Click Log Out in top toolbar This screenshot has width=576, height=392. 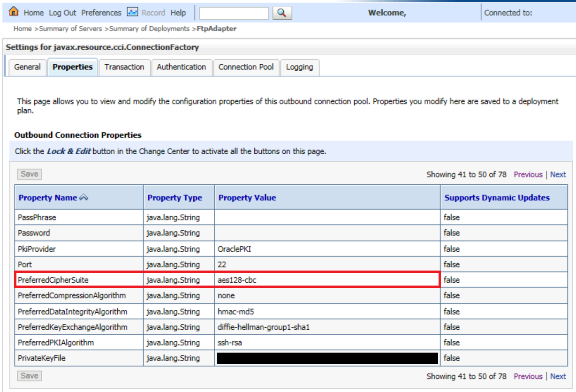pyautogui.click(x=63, y=13)
